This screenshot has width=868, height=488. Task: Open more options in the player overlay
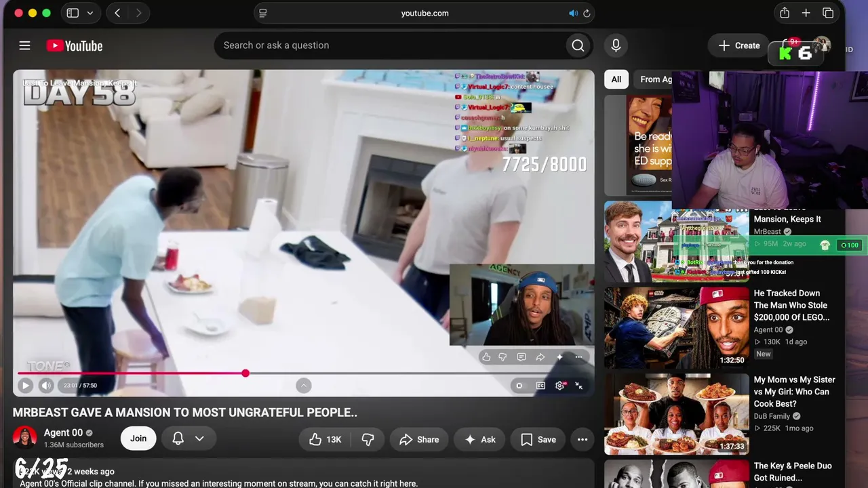(578, 357)
